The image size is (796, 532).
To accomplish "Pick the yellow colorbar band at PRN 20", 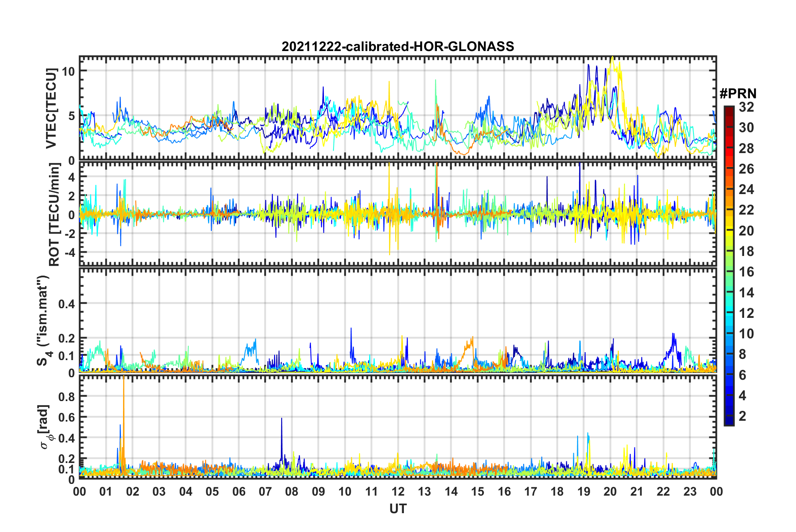I will pos(729,230).
